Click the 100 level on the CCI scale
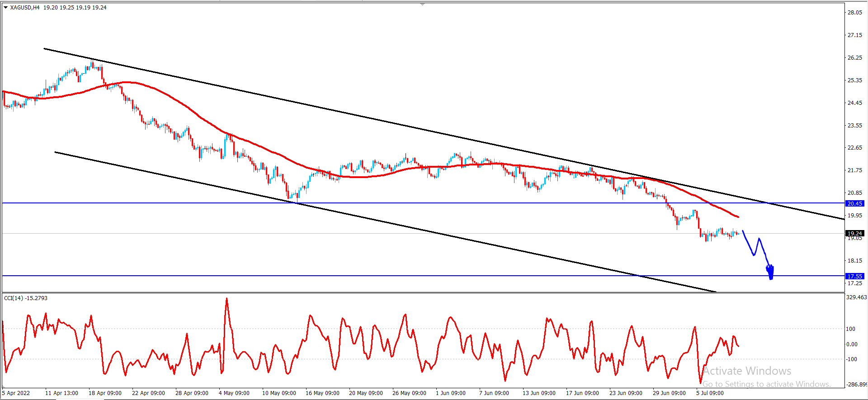The image size is (868, 400). tap(850, 329)
